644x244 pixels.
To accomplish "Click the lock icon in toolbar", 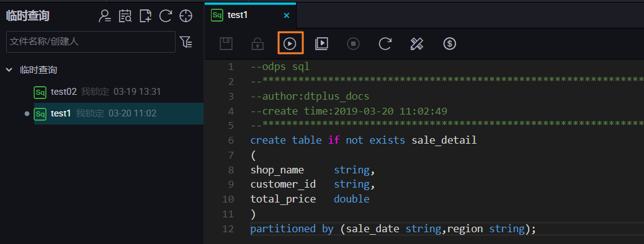I will (x=257, y=43).
